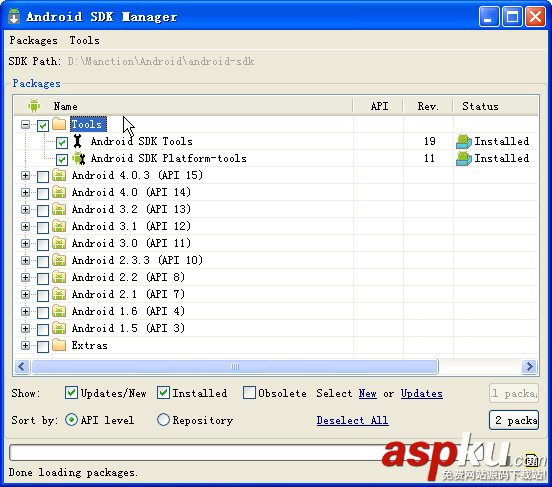Expand the Android 1.6 (API 4) node
Image resolution: width=552 pixels, height=487 pixels.
point(25,311)
